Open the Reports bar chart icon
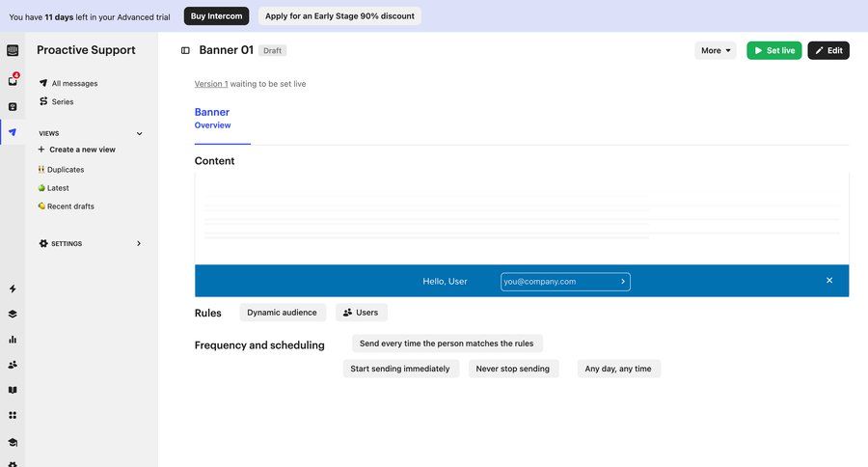The height and width of the screenshot is (467, 868). pyautogui.click(x=13, y=339)
